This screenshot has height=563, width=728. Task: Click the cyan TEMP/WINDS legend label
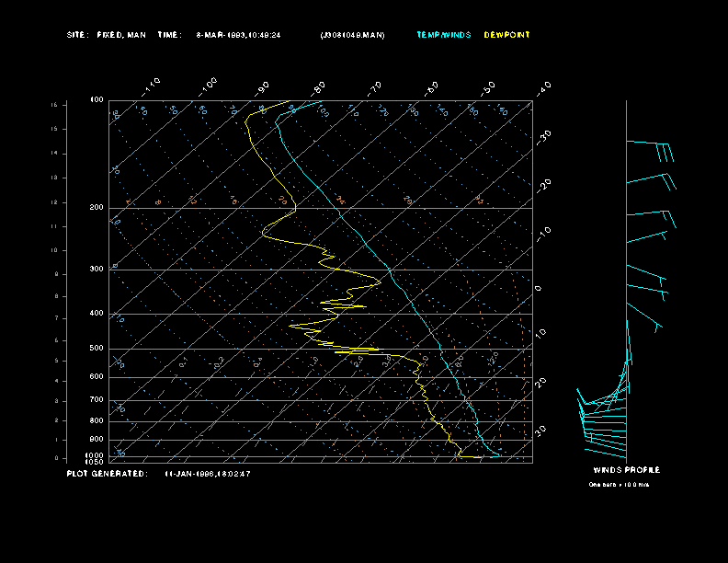(443, 35)
